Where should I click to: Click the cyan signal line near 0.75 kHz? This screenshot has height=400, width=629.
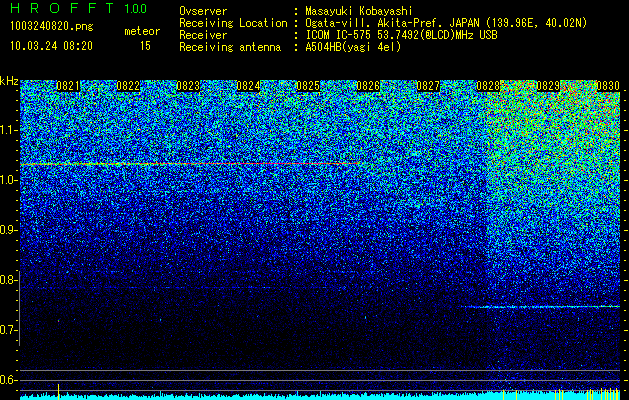540,307
